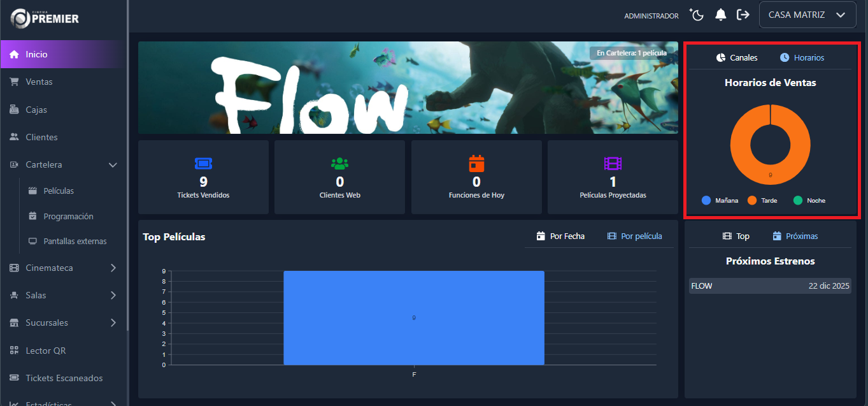Open the Lector QR page

pyautogui.click(x=45, y=351)
